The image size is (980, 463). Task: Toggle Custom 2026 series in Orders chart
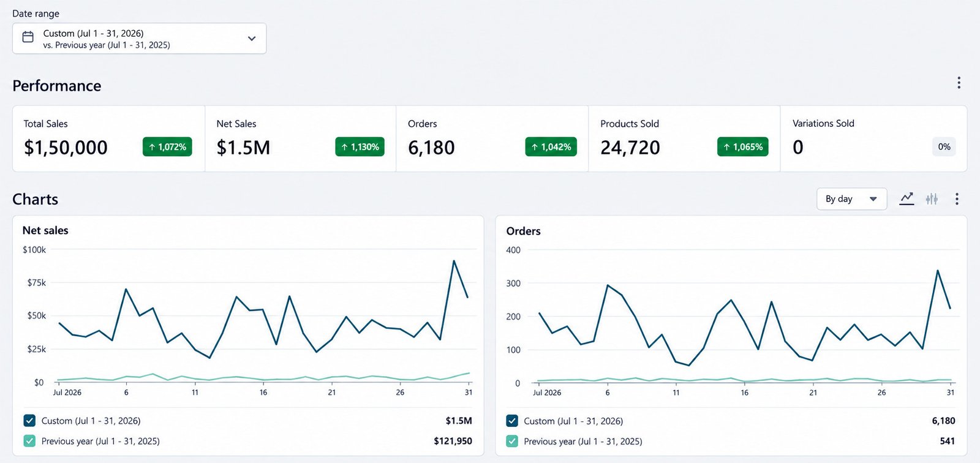[512, 421]
